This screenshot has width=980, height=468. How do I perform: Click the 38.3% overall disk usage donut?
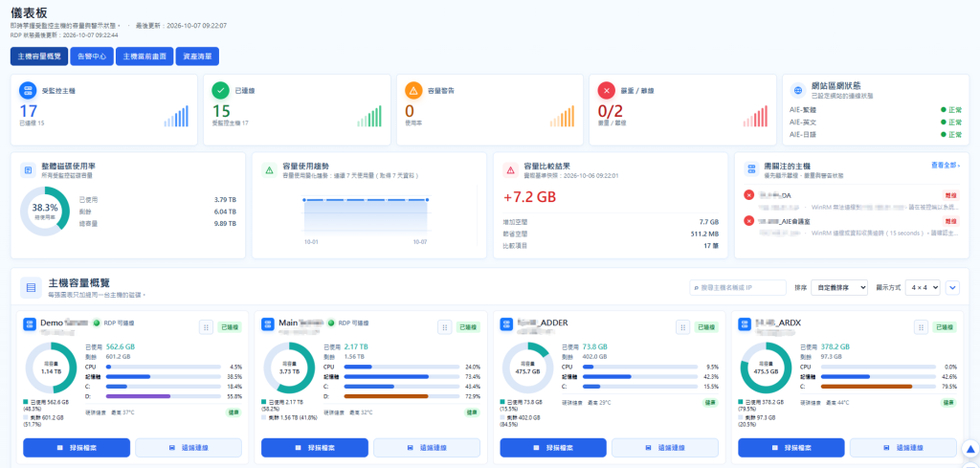point(45,211)
